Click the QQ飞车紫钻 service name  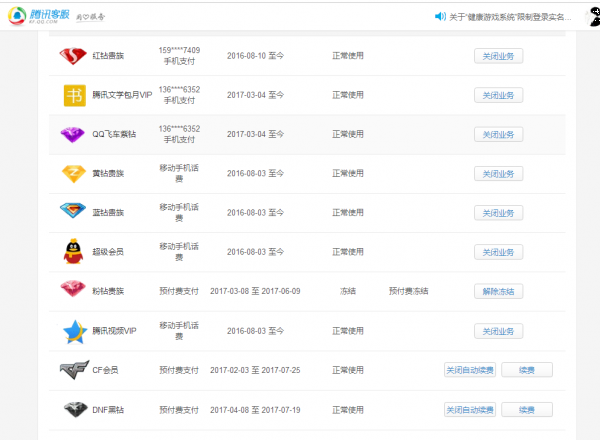tap(114, 134)
